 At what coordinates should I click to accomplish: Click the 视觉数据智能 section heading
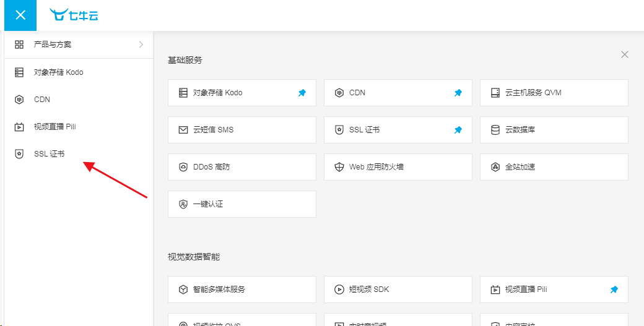point(194,257)
